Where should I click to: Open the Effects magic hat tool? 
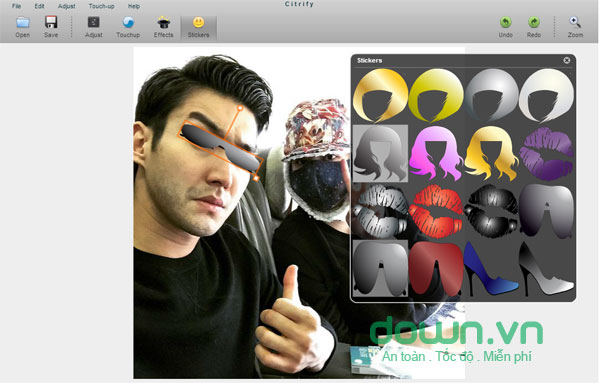[163, 27]
